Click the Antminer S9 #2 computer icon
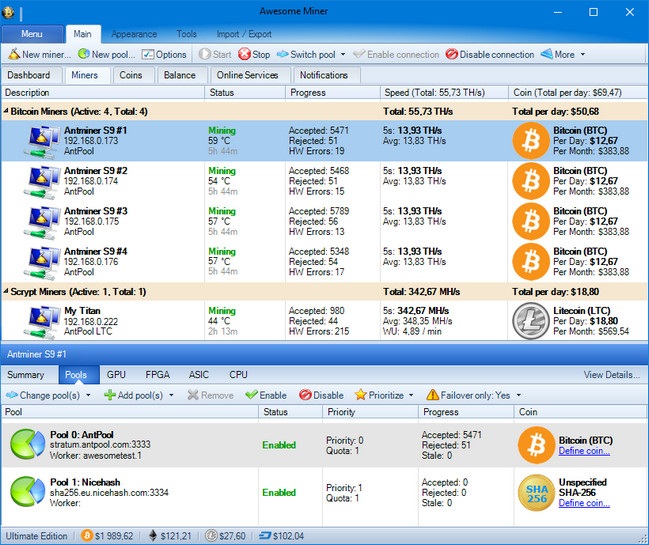This screenshot has width=649, height=545. tap(40, 181)
